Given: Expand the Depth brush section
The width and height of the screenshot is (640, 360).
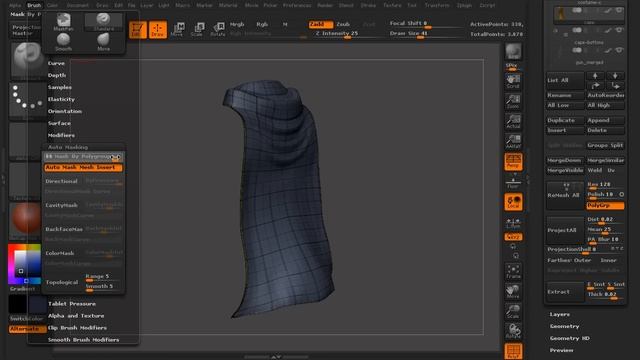Looking at the screenshot, I should pos(57,75).
